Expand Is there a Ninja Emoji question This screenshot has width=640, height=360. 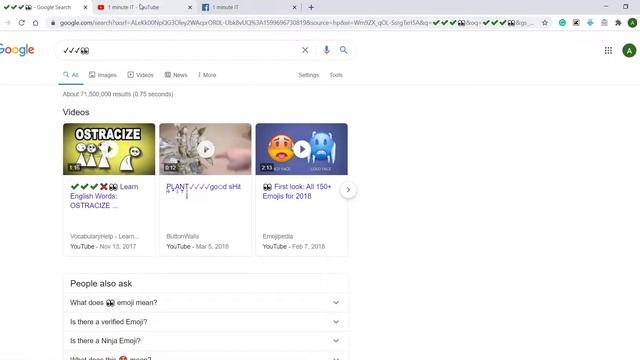click(x=206, y=340)
